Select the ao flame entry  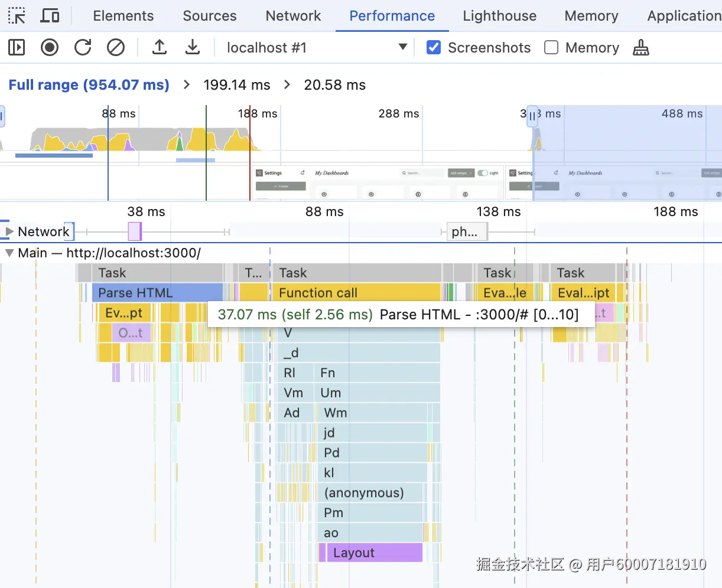[x=370, y=534]
